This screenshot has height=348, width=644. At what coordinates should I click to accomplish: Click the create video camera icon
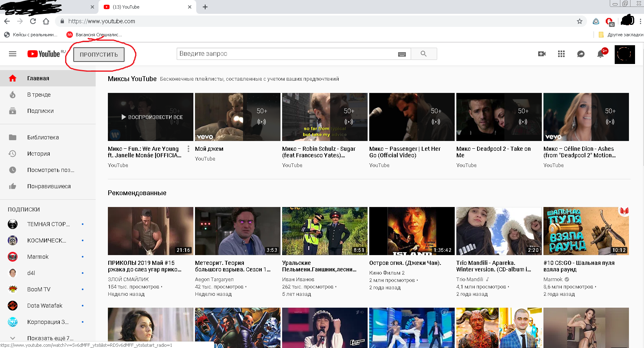coord(542,54)
